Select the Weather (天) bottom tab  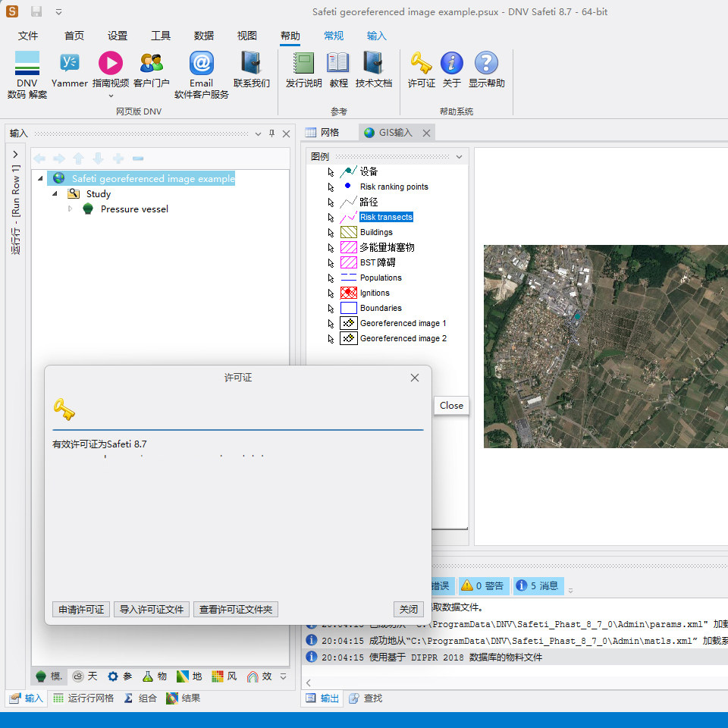[86, 676]
